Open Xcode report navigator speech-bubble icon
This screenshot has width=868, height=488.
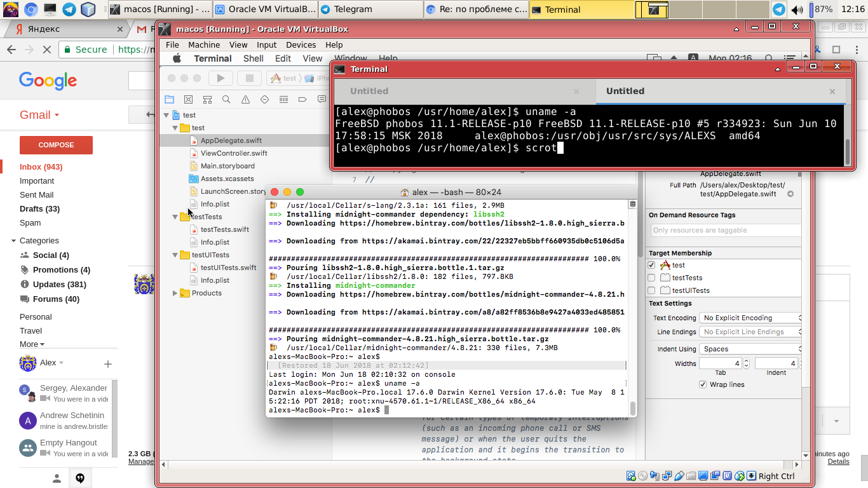tap(322, 100)
